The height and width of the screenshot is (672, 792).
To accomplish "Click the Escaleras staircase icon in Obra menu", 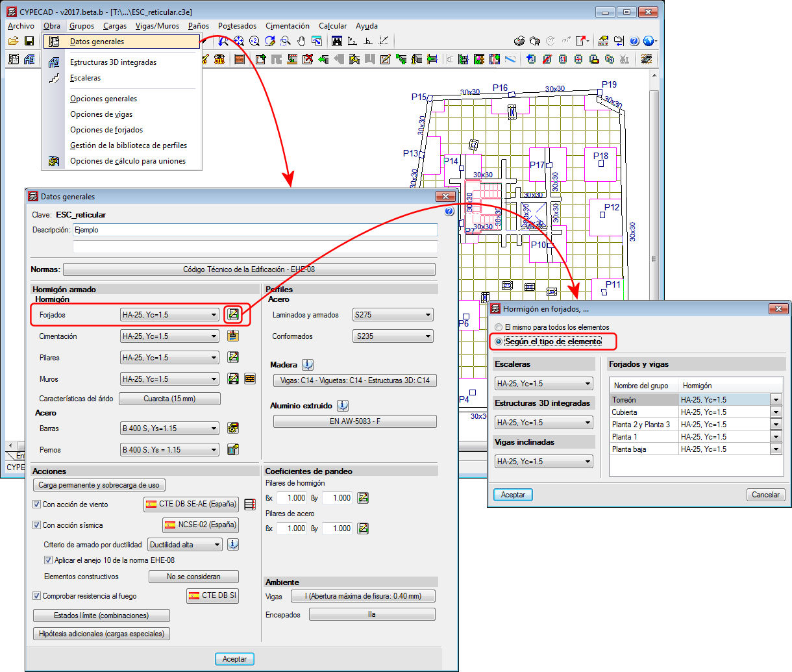I will [x=55, y=78].
